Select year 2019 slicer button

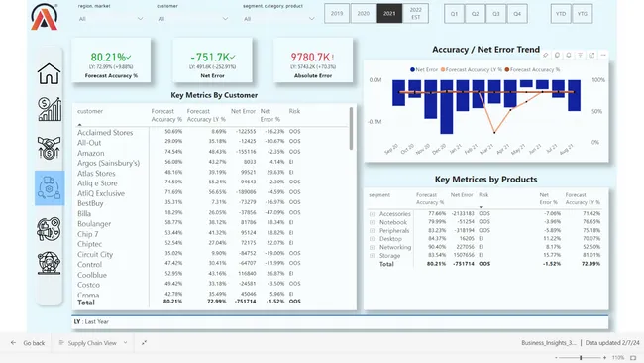tap(337, 14)
